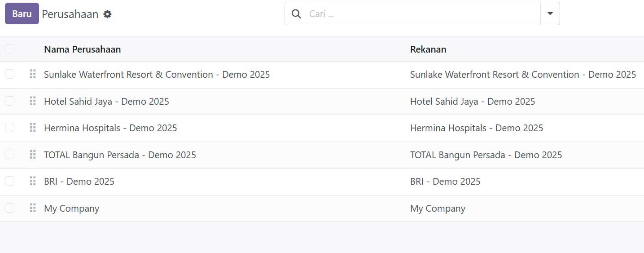Toggle the select-all checkbox in header
644x253 pixels.
9,49
